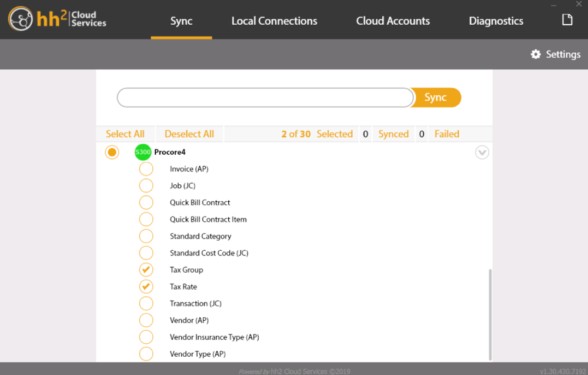Viewport: 588px width, 375px height.
Task: Uncheck the Tax Group checkbox
Action: (146, 270)
